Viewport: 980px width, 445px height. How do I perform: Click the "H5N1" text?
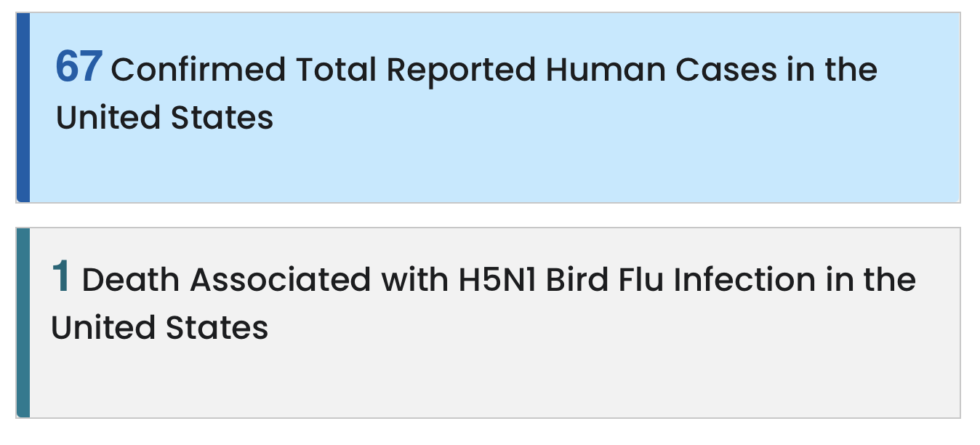pos(497,280)
